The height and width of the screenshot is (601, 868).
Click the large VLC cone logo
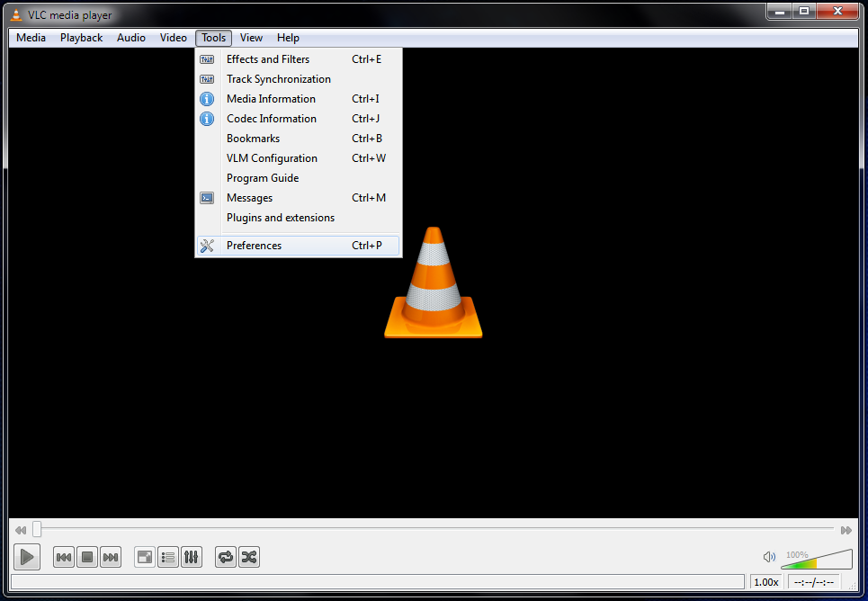coord(434,282)
